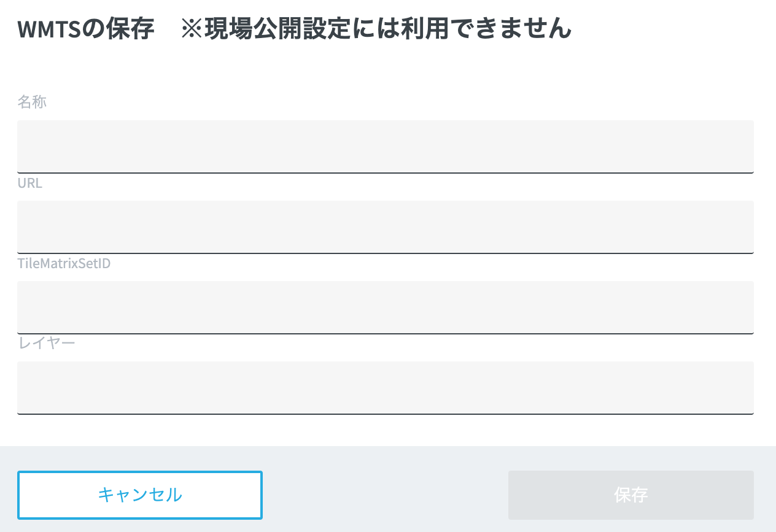
Task: Focus the URL text field
Action: pos(385,226)
